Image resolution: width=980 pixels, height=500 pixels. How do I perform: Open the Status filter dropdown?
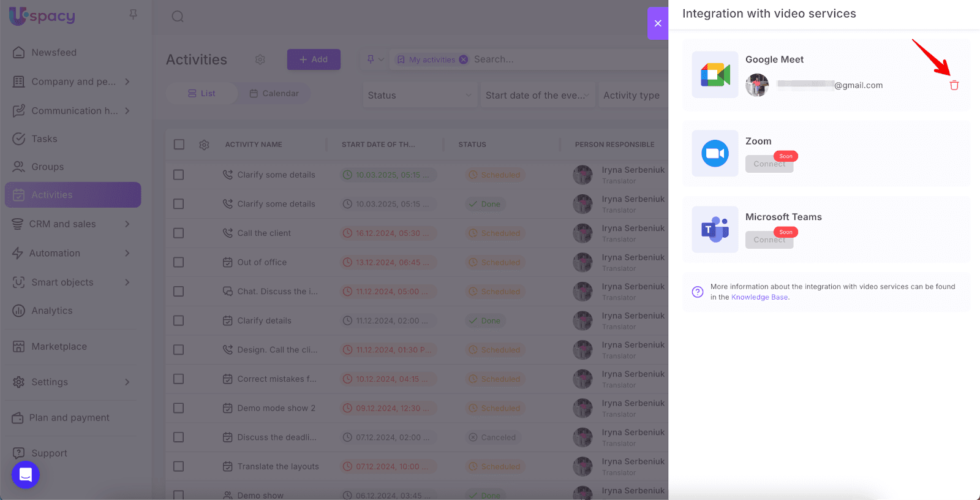coord(419,96)
